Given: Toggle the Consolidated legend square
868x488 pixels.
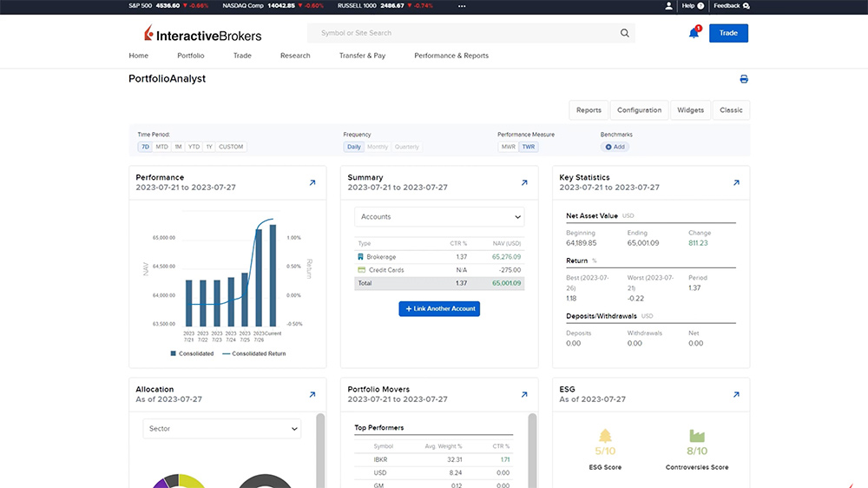Looking at the screenshot, I should click(174, 353).
